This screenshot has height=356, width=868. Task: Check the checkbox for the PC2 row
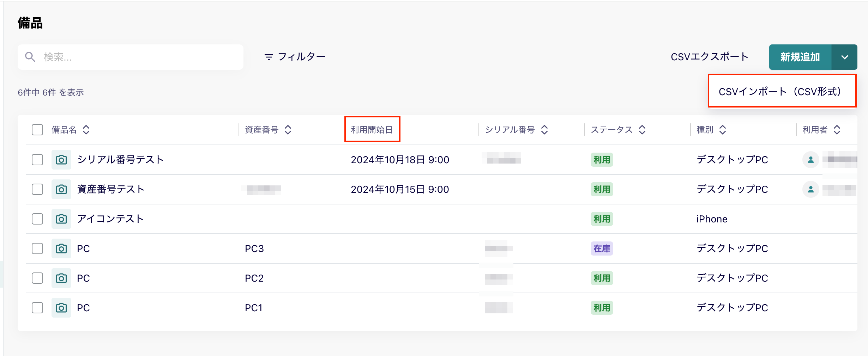click(37, 278)
